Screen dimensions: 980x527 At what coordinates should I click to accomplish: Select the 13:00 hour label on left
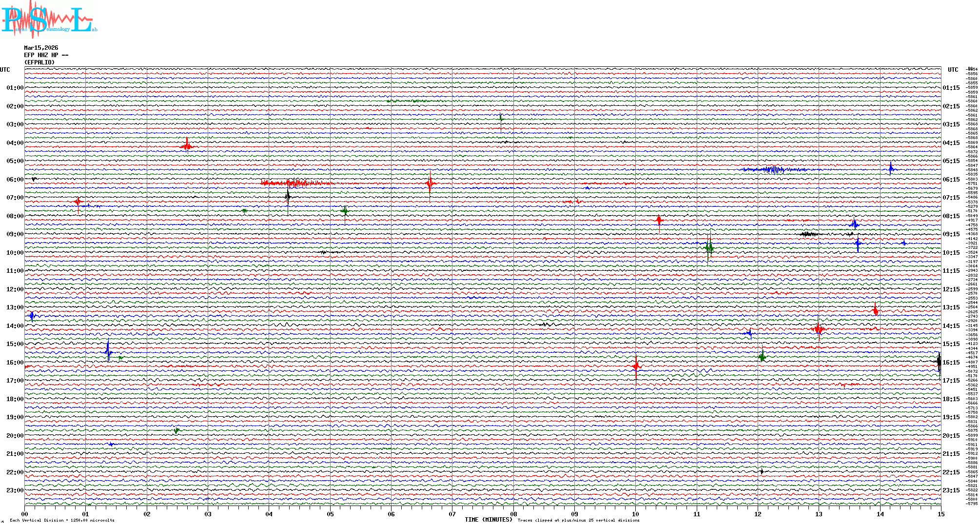(15, 307)
